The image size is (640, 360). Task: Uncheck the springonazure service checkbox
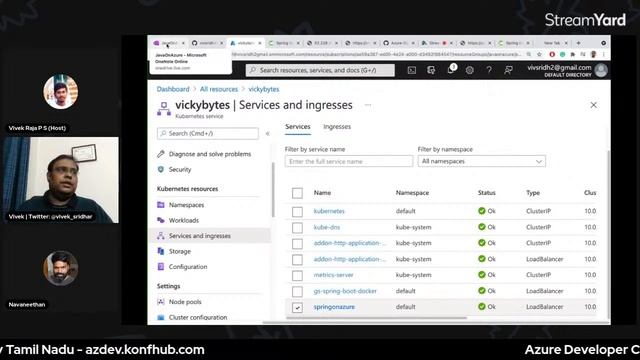click(297, 307)
